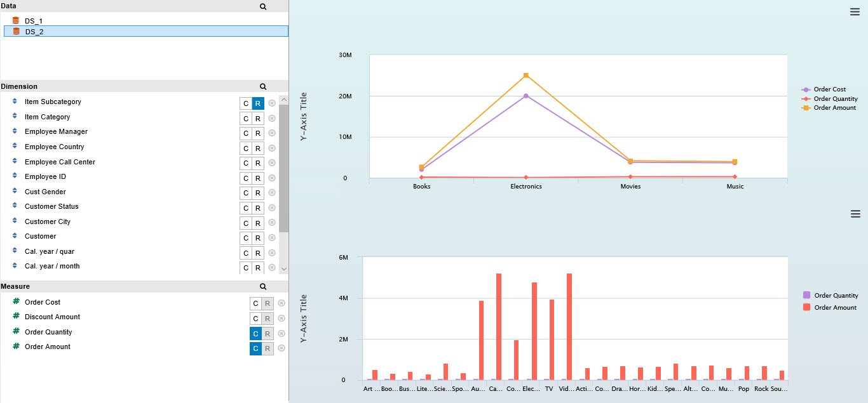Open the line chart hamburger menu
This screenshot has width=868, height=403.
pyautogui.click(x=855, y=12)
